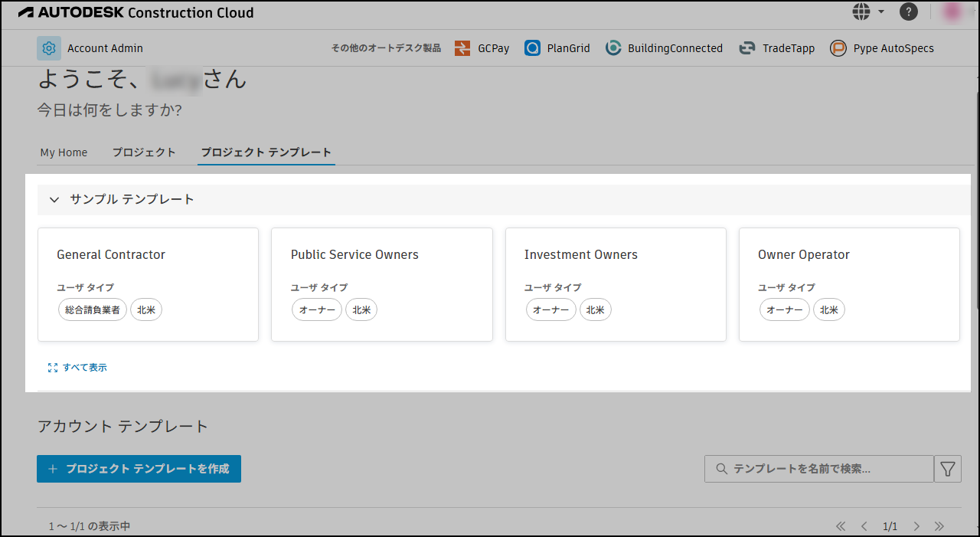Open the Pype AutoSpecs link
Viewport: 980px width, 537px height.
click(x=893, y=48)
